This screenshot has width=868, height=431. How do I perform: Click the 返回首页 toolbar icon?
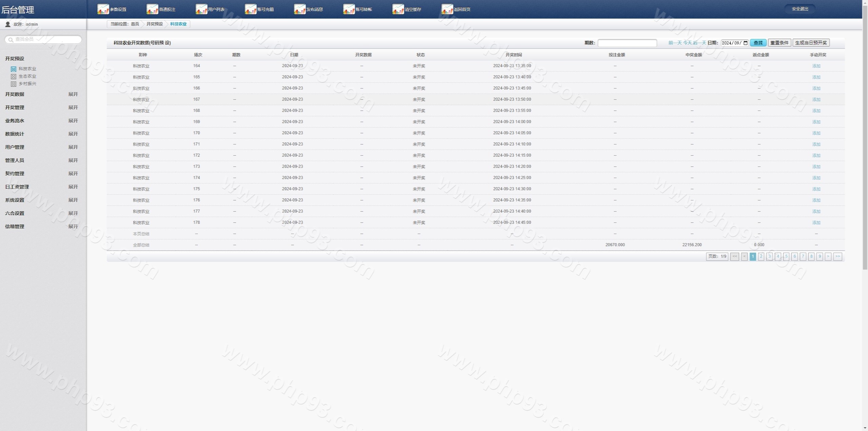coord(447,9)
